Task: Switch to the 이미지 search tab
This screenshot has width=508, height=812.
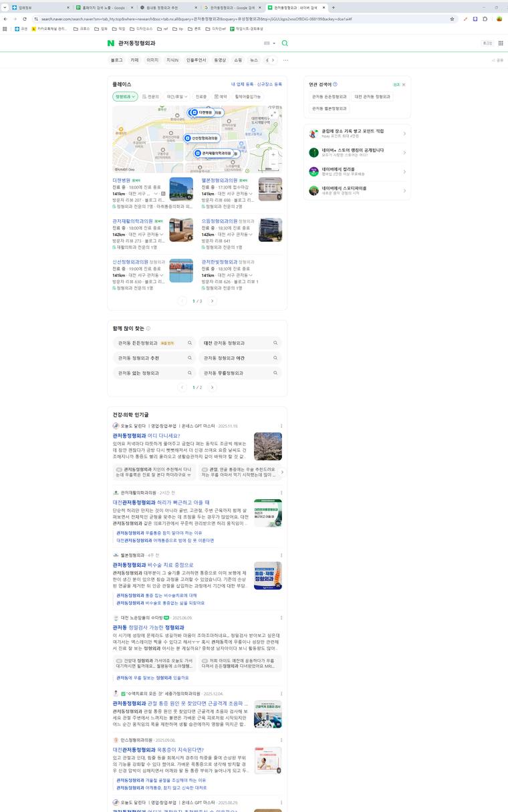Action: pos(153,60)
